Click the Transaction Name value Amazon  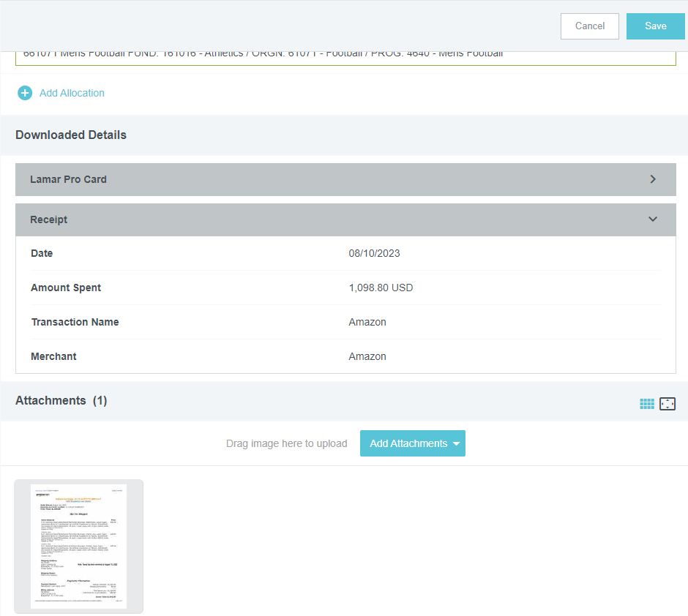[367, 322]
